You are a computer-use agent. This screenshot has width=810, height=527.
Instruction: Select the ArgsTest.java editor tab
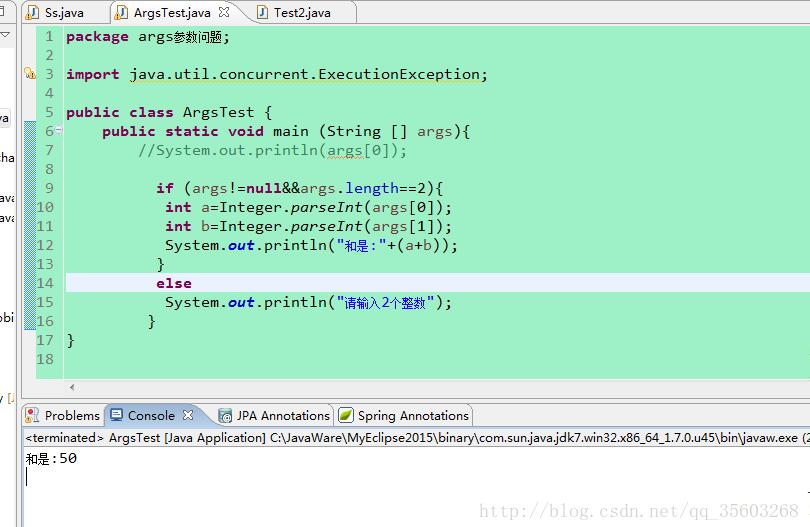pyautogui.click(x=172, y=12)
